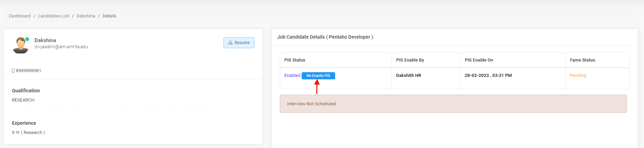Click the PIS Enable By column header
644x148 pixels.
click(x=410, y=60)
